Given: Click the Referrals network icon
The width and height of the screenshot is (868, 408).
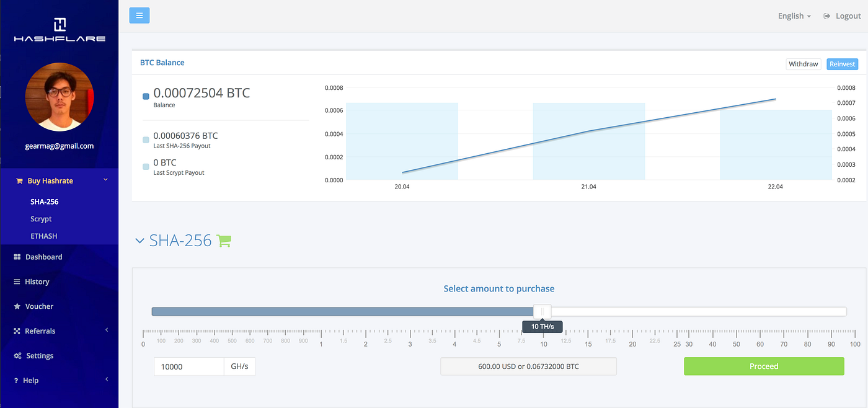Looking at the screenshot, I should [x=17, y=331].
